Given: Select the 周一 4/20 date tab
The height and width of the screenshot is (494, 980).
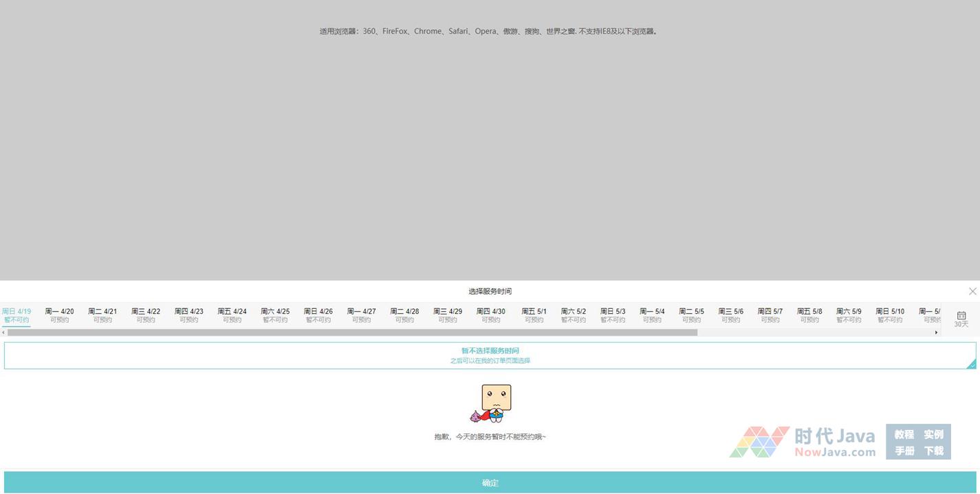Looking at the screenshot, I should click(x=59, y=315).
